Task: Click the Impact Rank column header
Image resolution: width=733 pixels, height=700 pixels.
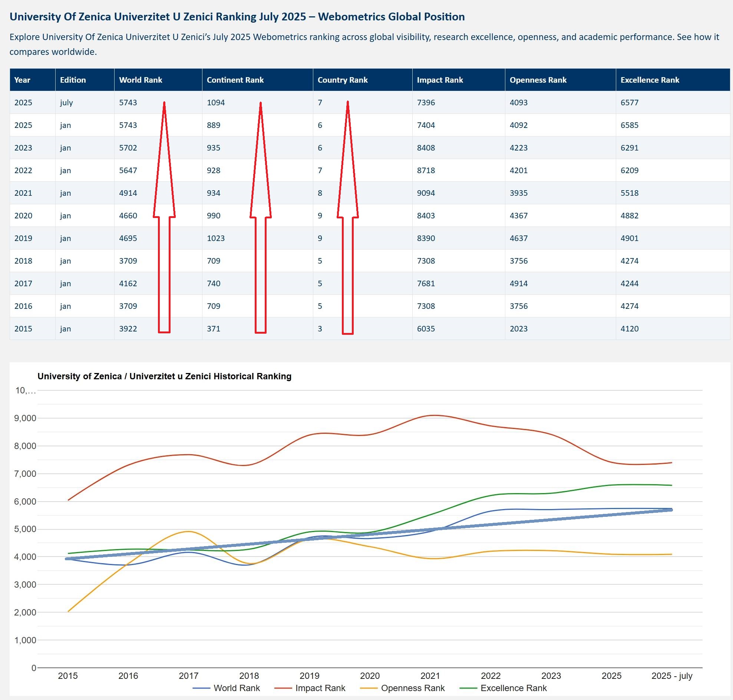Action: (440, 80)
